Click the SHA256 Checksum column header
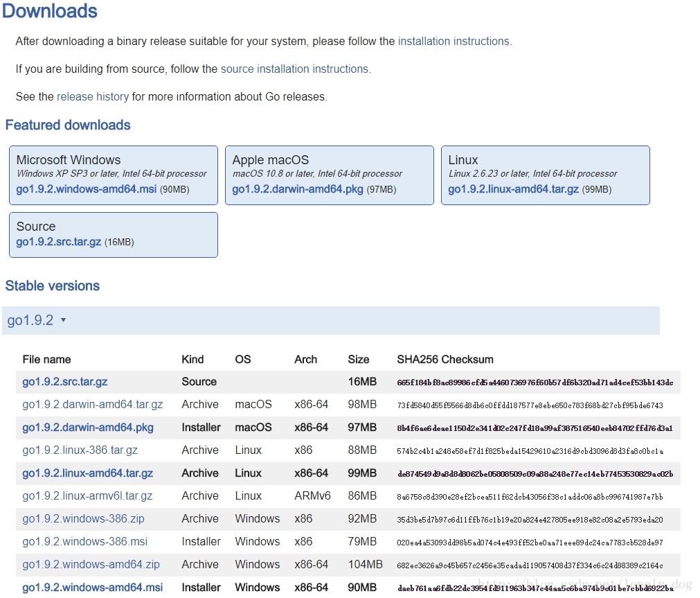The image size is (700, 598). click(445, 360)
